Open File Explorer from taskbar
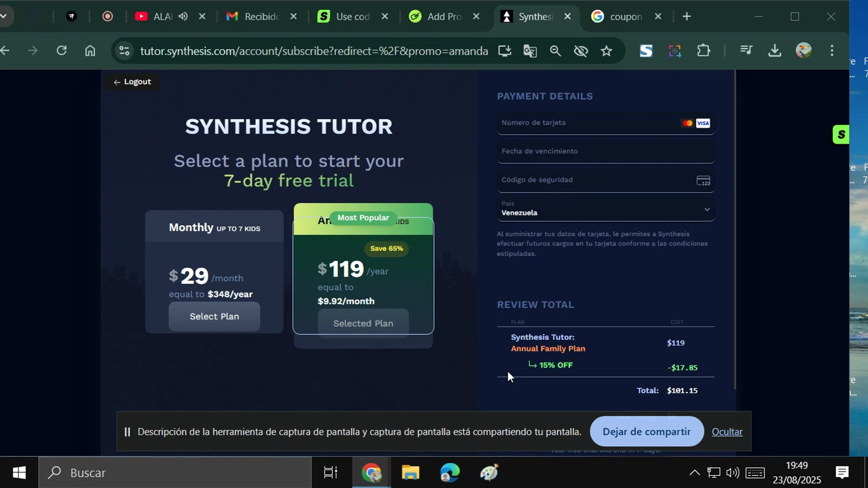The image size is (868, 488). click(x=410, y=472)
